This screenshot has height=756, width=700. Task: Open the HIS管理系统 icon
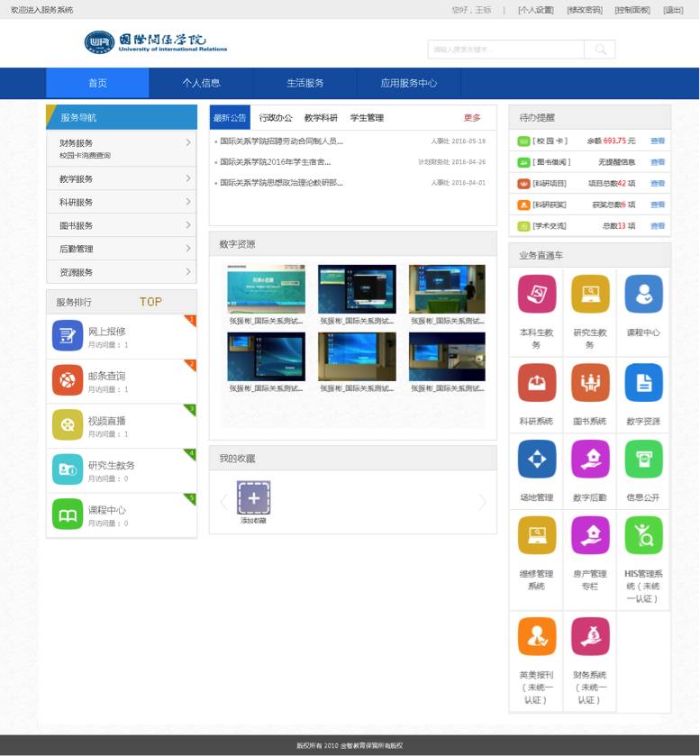tap(643, 535)
